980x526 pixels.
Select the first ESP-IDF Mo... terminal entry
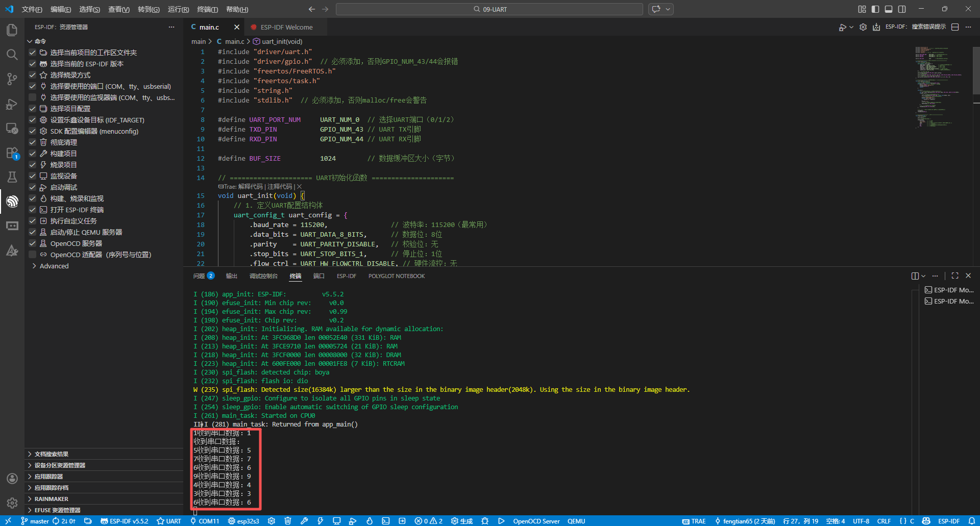pos(949,290)
